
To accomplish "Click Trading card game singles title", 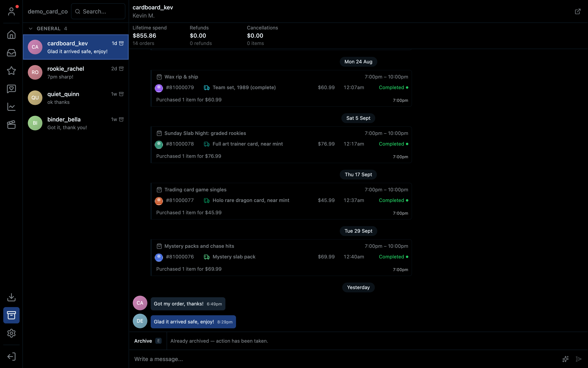I will 195,190.
